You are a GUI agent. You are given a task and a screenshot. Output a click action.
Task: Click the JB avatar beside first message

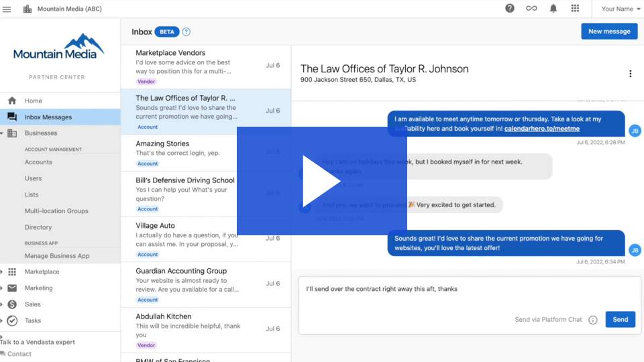coord(635,131)
